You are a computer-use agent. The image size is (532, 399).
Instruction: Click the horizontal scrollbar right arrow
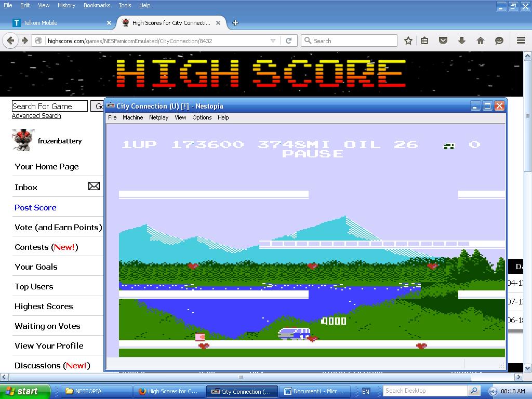coord(519,377)
